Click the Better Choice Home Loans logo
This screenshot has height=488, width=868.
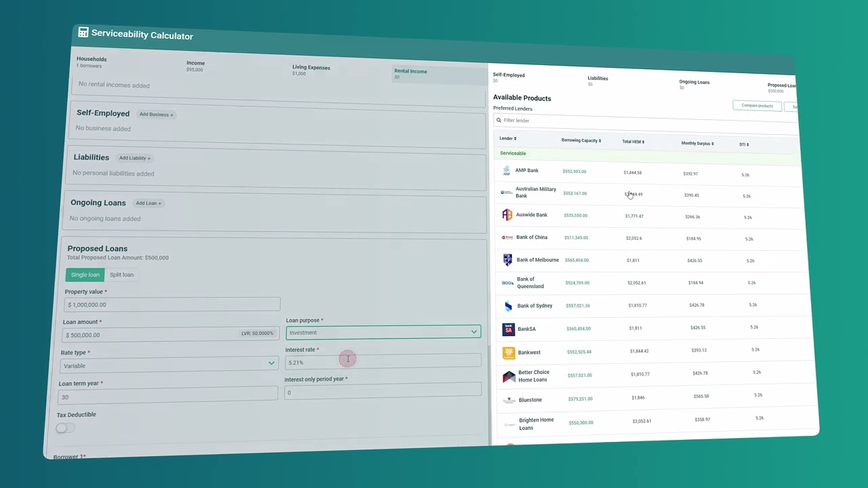tap(509, 376)
